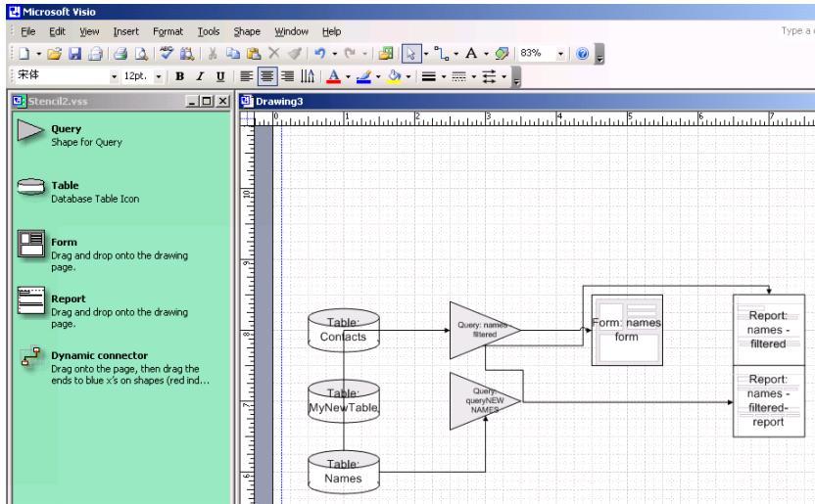Select the Form: names form shape
Viewport: 815px width, 504px height.
(627, 330)
